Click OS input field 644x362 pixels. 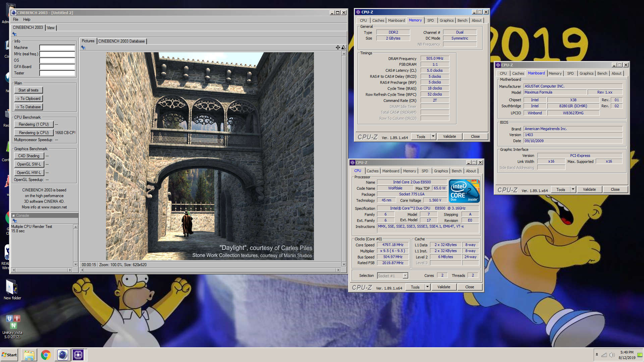[57, 60]
